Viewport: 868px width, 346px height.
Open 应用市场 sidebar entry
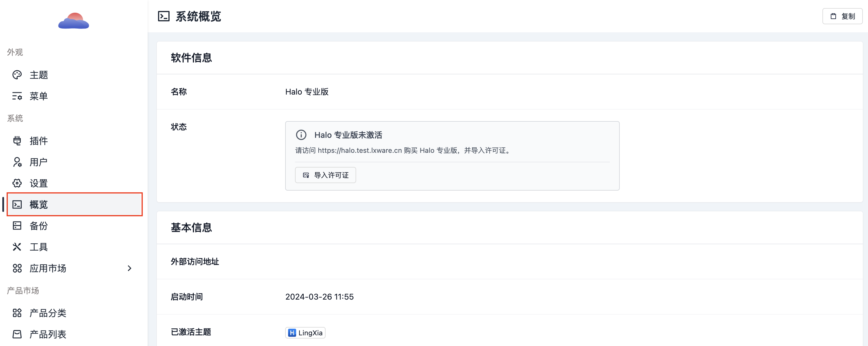click(x=74, y=268)
